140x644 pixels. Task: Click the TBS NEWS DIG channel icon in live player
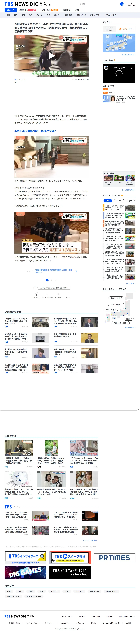click(x=106, y=68)
